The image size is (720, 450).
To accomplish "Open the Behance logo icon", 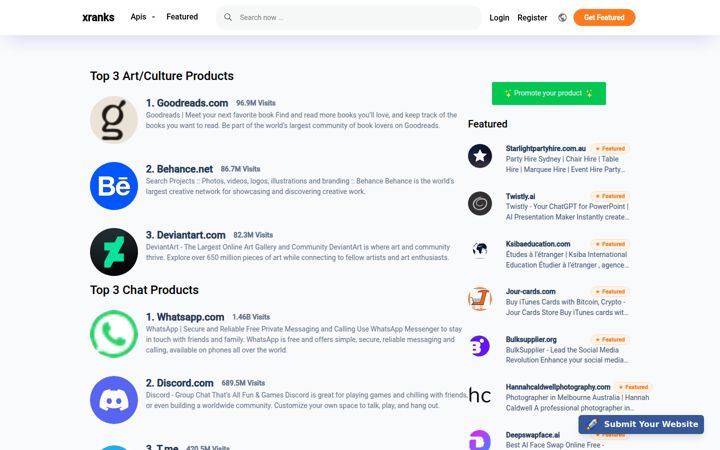I will click(114, 186).
